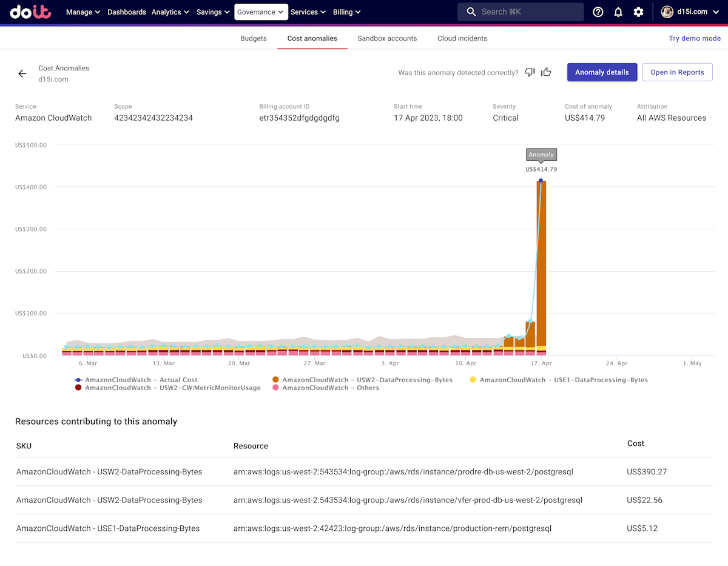This screenshot has height=566, width=728.
Task: Toggle USW2-CW:MetricMonitorUsage legend series
Action: coord(168,388)
